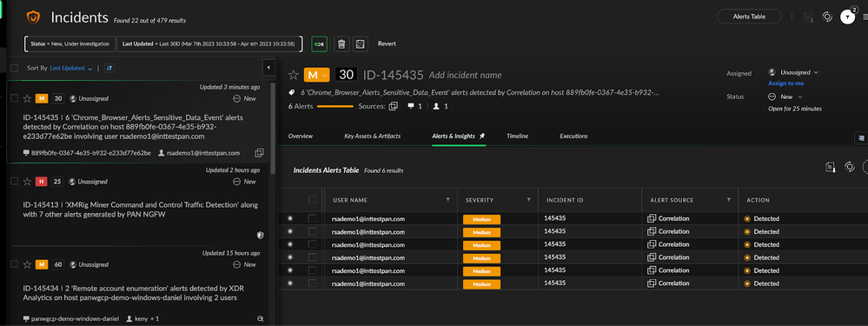Image resolution: width=868 pixels, height=326 pixels.
Task: Check the last alert row checkbox
Action: tap(312, 283)
